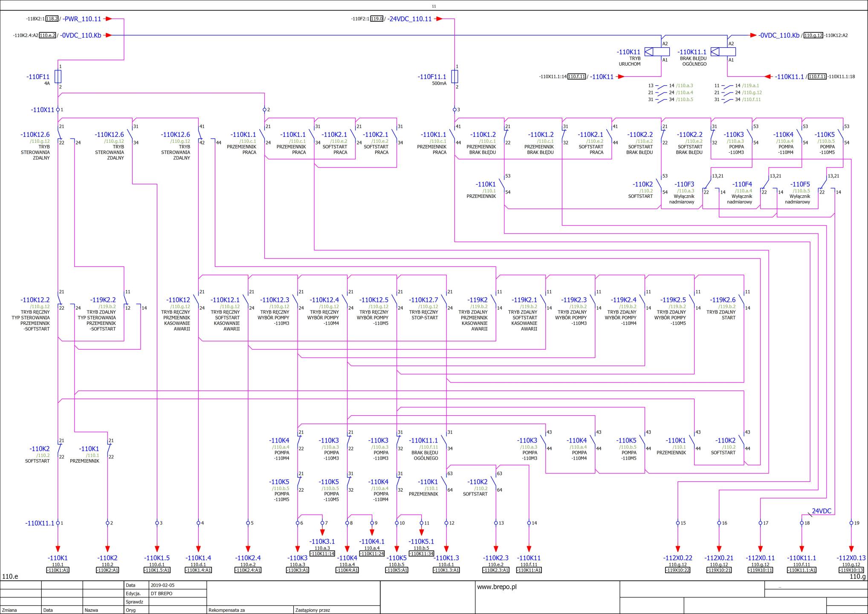The height and width of the screenshot is (614, 868).
Task: Click terminal 18 circle near 24VDC label
Action: point(801,523)
